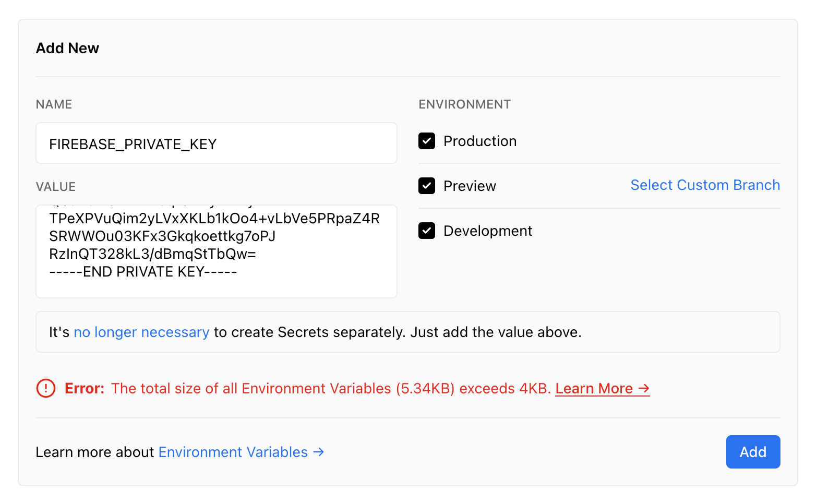The width and height of the screenshot is (817, 504).
Task: Click the 'SRWWOu03KFx3Gkqkoettkg7oPJ' line
Action: pos(162,236)
